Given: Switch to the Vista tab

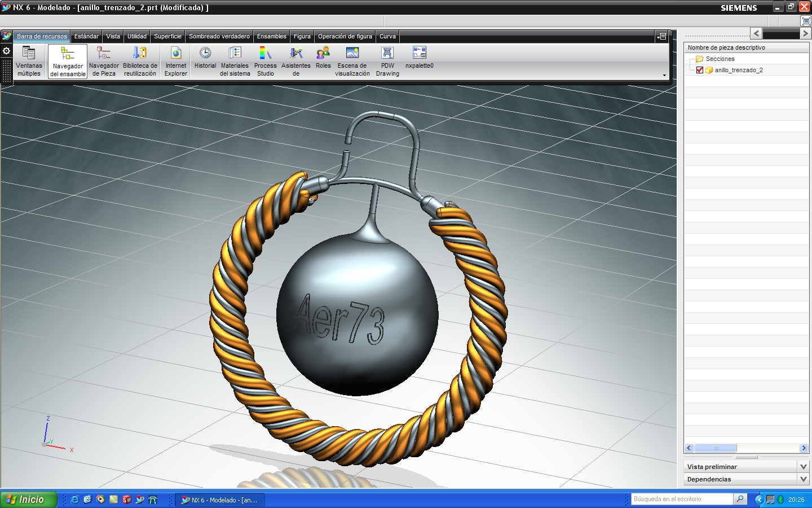Looking at the screenshot, I should (x=113, y=36).
